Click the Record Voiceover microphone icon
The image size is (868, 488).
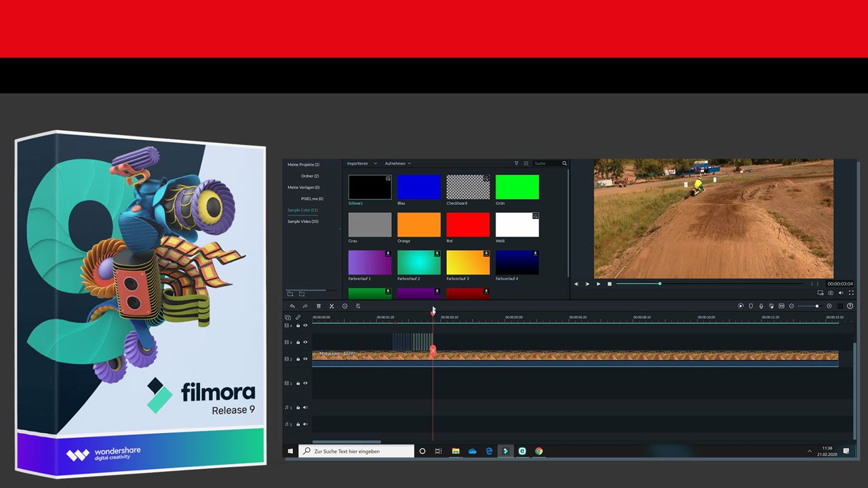(761, 306)
